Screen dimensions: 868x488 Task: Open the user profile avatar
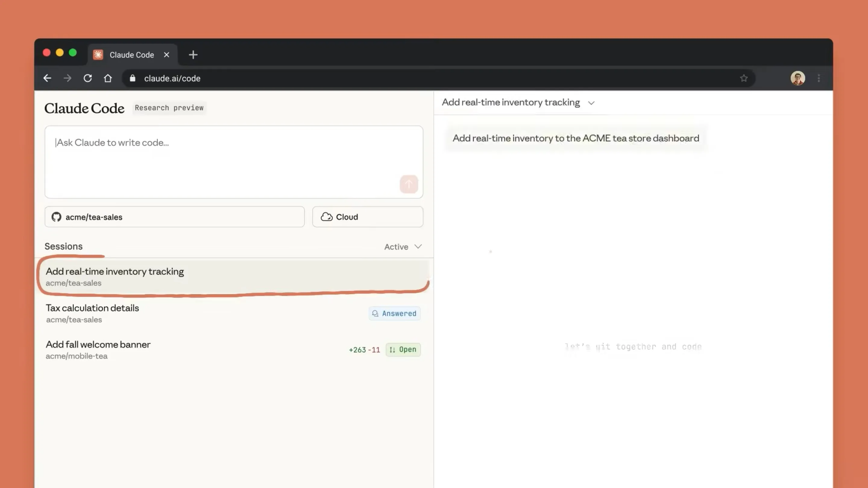pos(797,78)
